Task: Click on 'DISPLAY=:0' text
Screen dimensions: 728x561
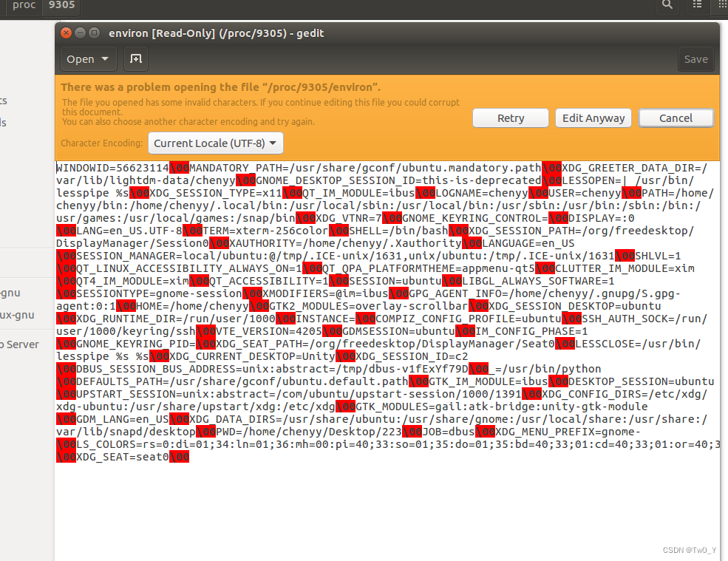Action: [x=602, y=218]
